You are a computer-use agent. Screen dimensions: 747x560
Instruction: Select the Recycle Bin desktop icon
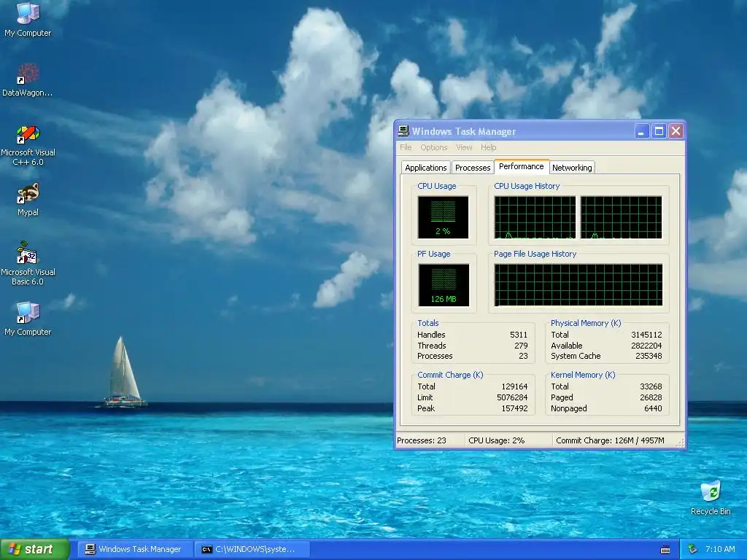711,497
